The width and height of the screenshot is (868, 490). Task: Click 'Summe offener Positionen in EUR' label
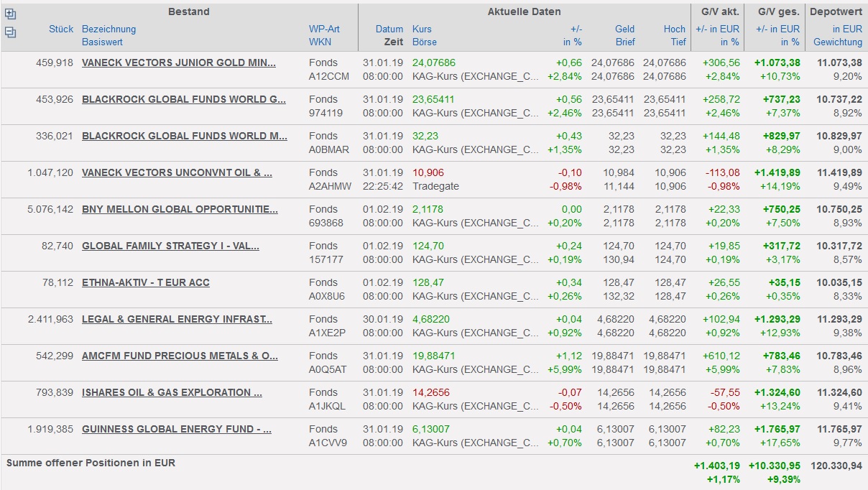tap(91, 463)
